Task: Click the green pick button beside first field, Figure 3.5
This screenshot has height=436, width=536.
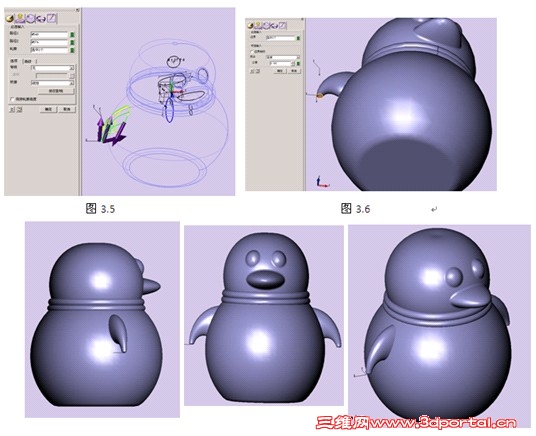Action: 72,35
